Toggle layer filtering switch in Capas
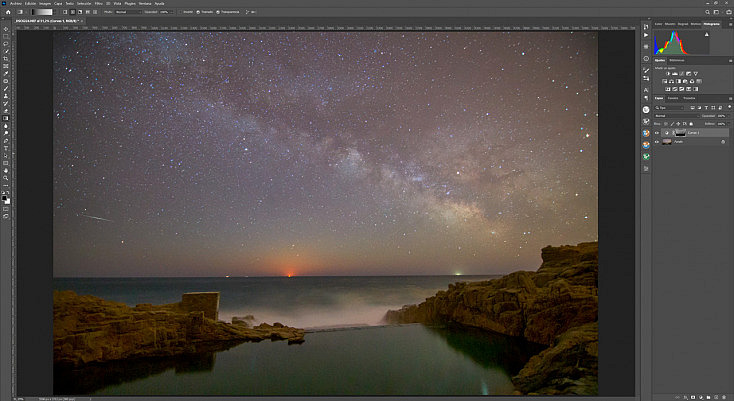Viewport: 734px width, 401px height. [729, 107]
